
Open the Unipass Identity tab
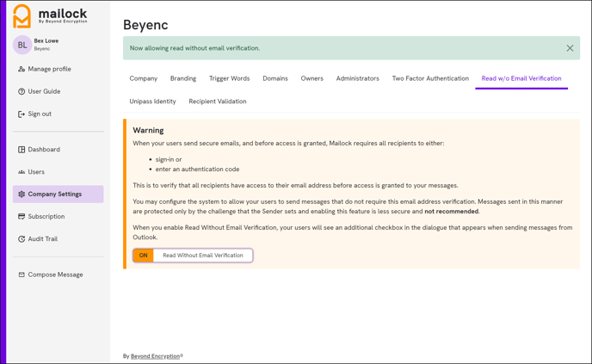tap(152, 102)
